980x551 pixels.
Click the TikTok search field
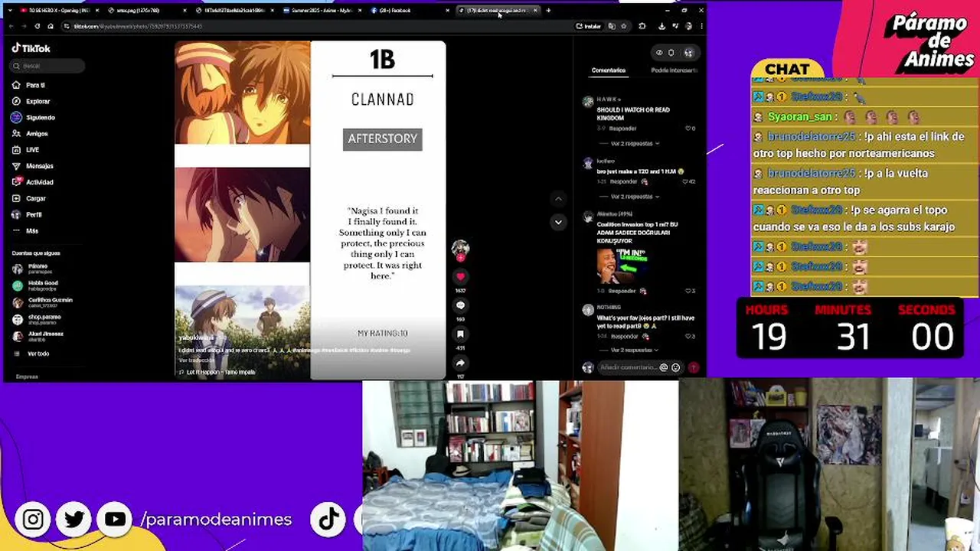(47, 66)
